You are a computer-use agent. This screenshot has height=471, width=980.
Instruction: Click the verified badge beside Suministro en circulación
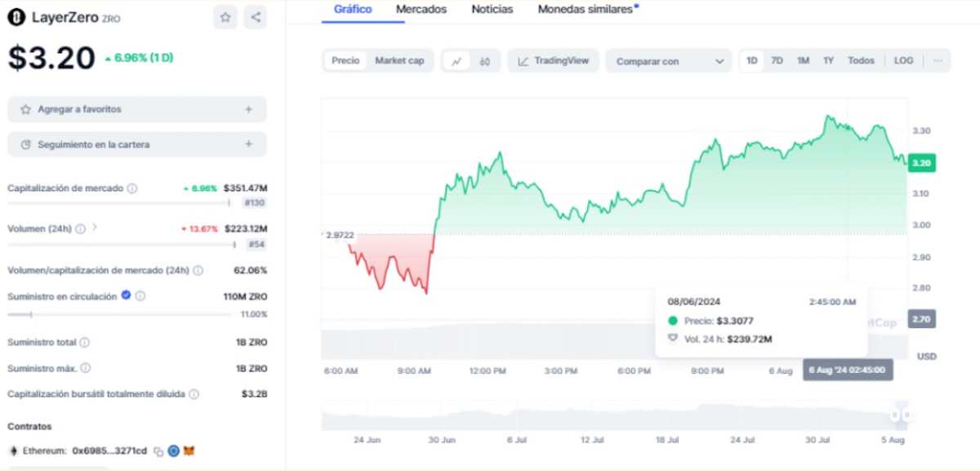click(x=126, y=296)
